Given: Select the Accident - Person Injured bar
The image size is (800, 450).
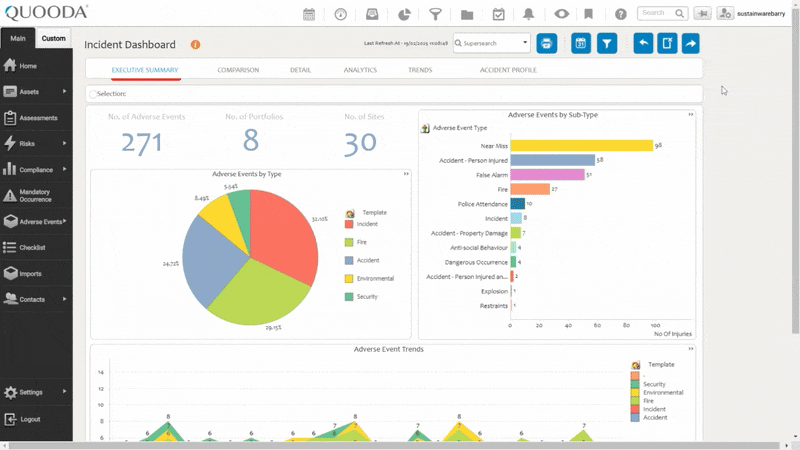Looking at the screenshot, I should tap(553, 160).
